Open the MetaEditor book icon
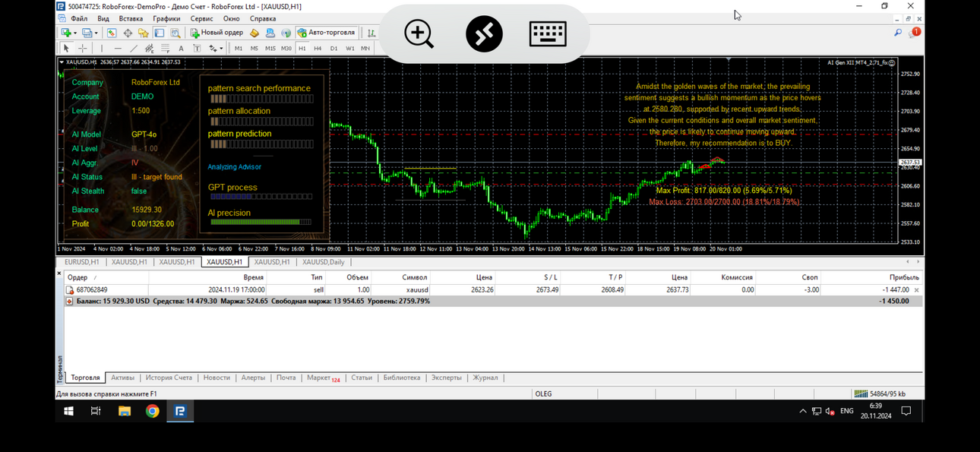Screen dimensions: 980x452 (254, 33)
